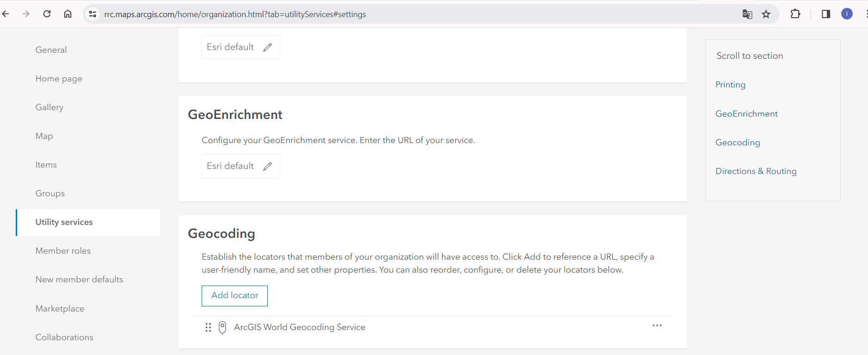Click the Add locator button
This screenshot has width=868, height=355.
coord(234,296)
